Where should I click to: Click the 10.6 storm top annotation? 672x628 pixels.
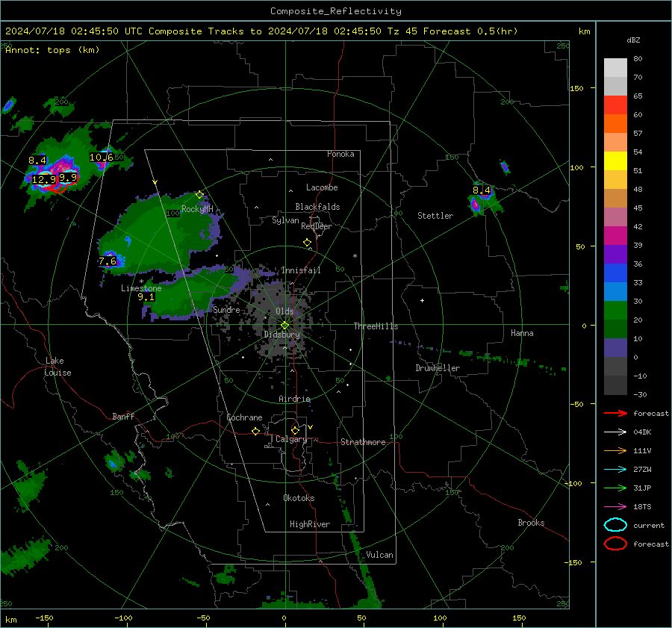pos(102,158)
